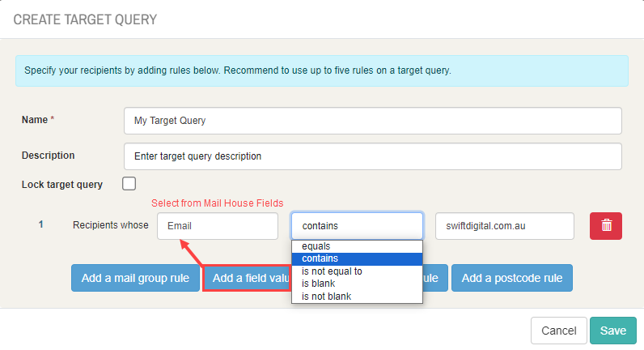Choose 'is blank' from the dropdown list
The image size is (644, 350).
(x=357, y=284)
